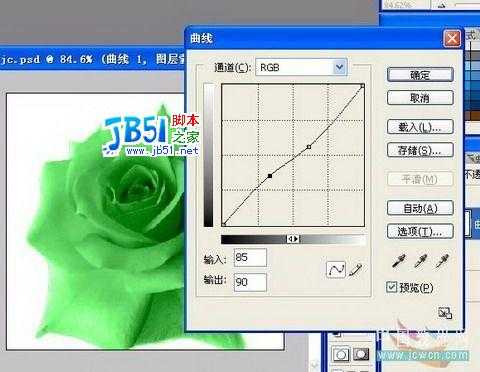Click the quick mask mode icon behind the dialog

(361, 354)
